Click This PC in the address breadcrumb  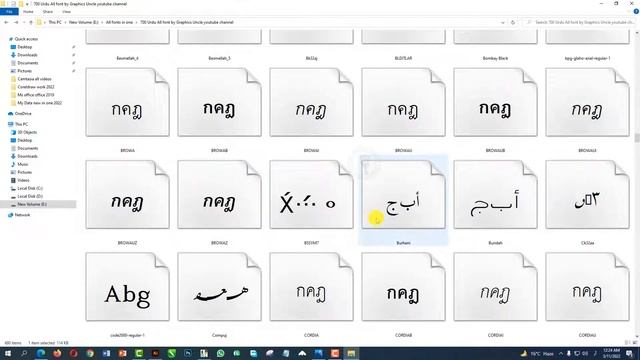point(55,22)
